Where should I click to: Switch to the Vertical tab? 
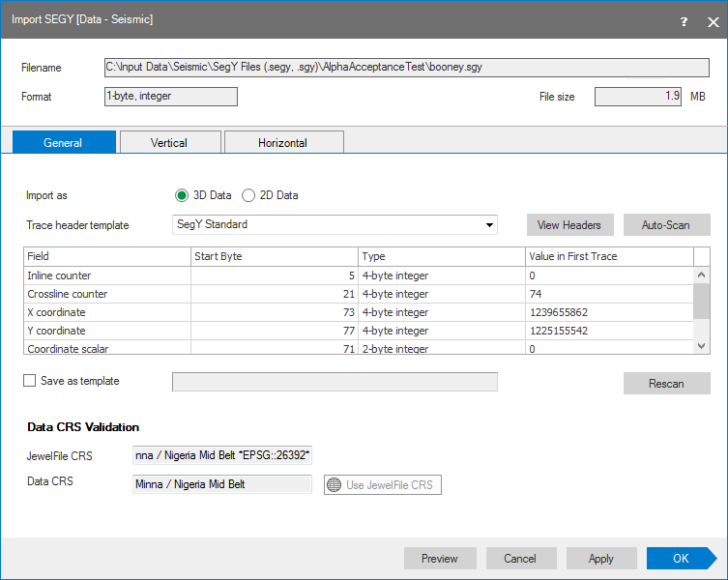(169, 142)
